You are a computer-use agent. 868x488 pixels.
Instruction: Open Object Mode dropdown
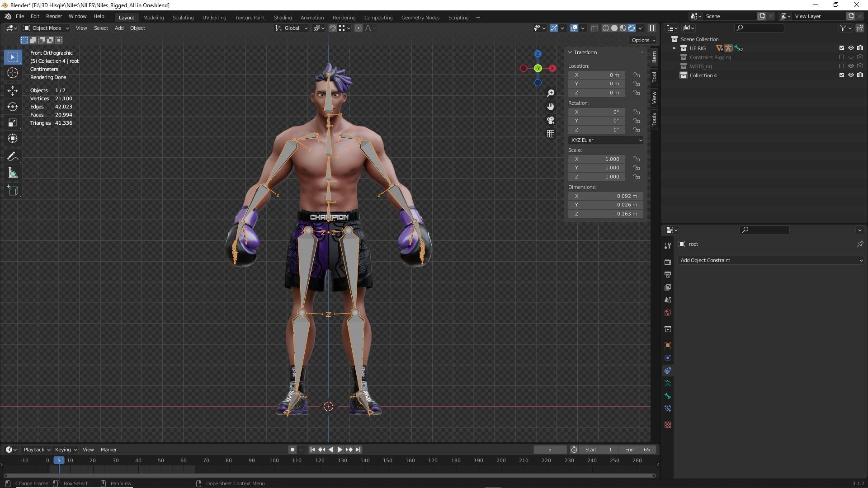(x=46, y=28)
